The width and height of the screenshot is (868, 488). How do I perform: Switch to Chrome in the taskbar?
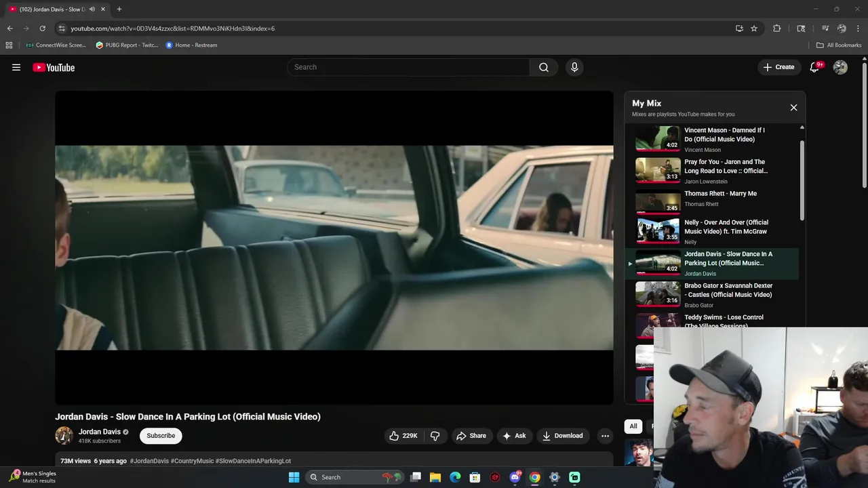(534, 477)
